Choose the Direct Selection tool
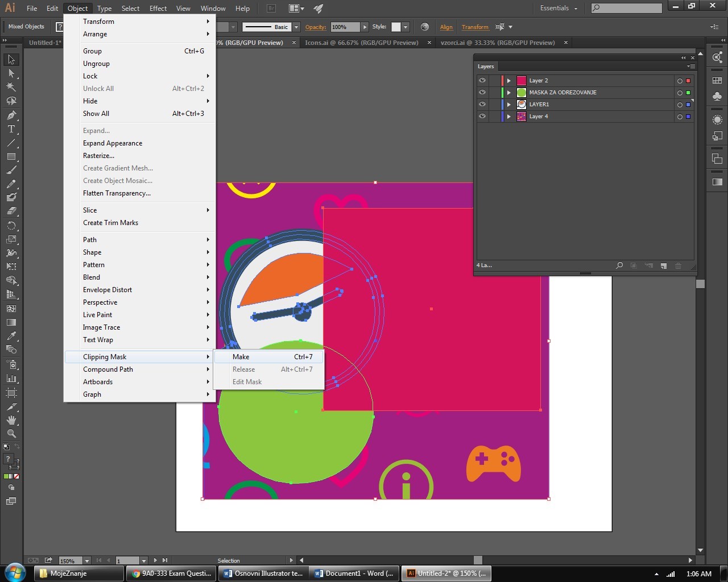Image resolution: width=728 pixels, height=582 pixels. tap(11, 73)
